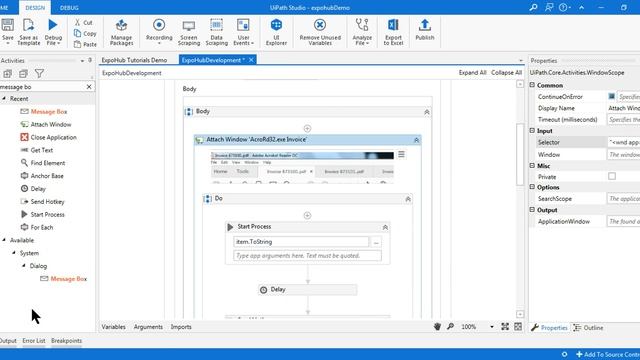Click the item.ToString file name field

301,242
